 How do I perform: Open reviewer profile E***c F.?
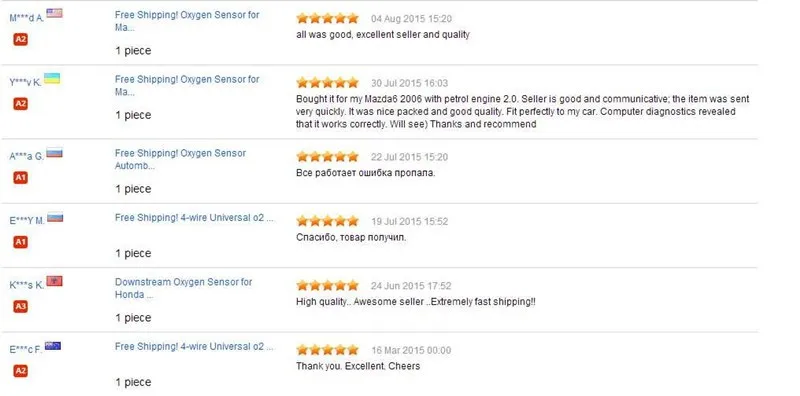tap(26, 350)
